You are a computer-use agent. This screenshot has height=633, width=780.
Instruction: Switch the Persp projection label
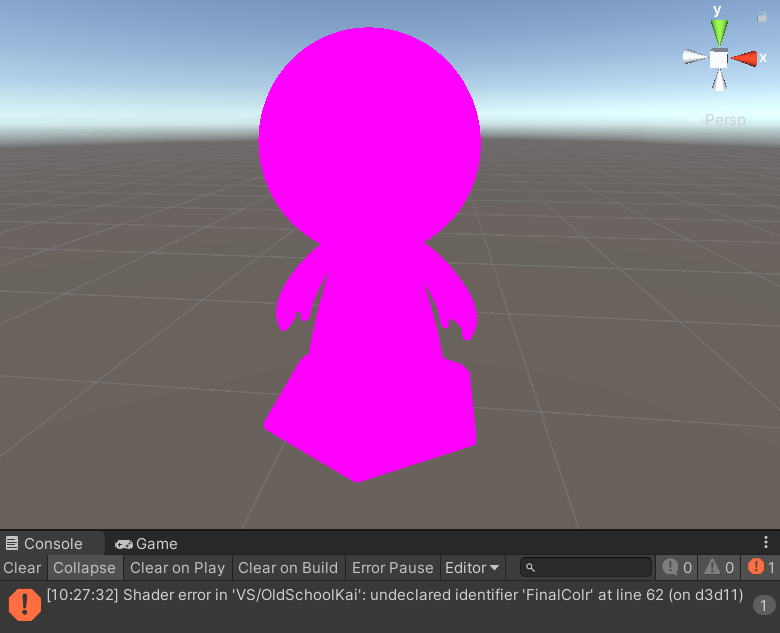click(724, 120)
